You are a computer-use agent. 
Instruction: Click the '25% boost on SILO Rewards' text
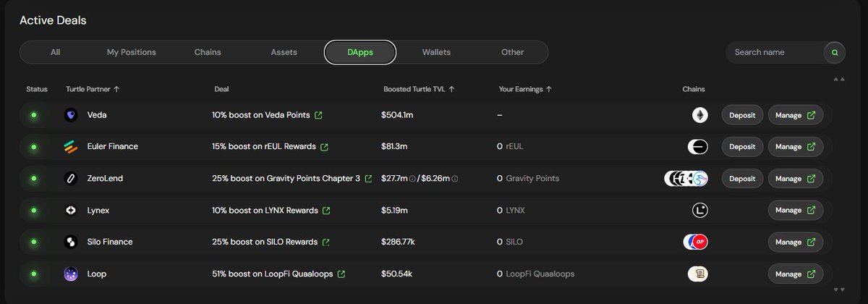point(265,242)
